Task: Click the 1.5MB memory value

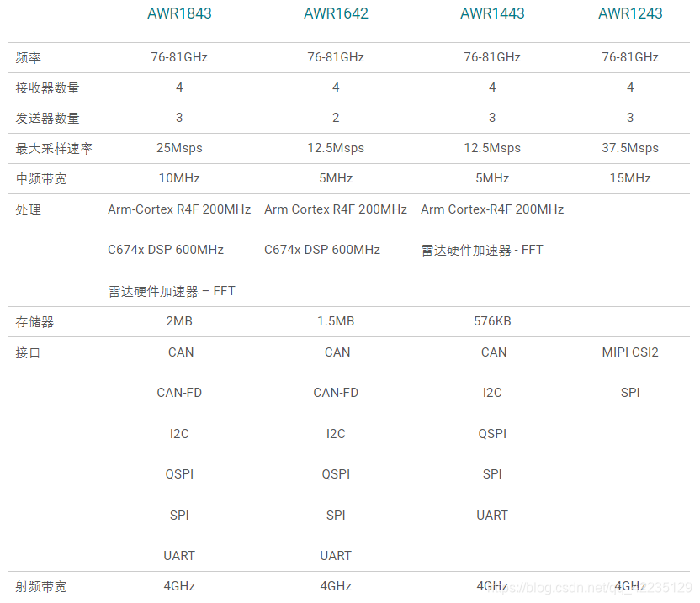Action: (336, 321)
